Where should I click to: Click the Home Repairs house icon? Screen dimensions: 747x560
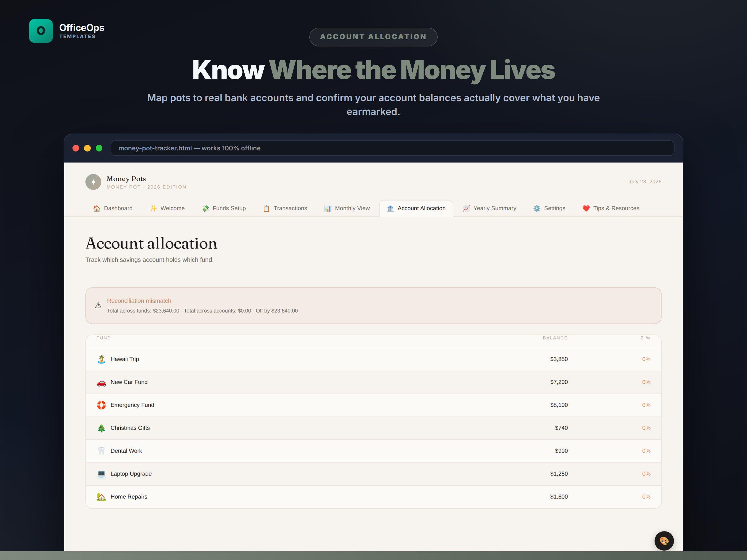[x=101, y=497]
